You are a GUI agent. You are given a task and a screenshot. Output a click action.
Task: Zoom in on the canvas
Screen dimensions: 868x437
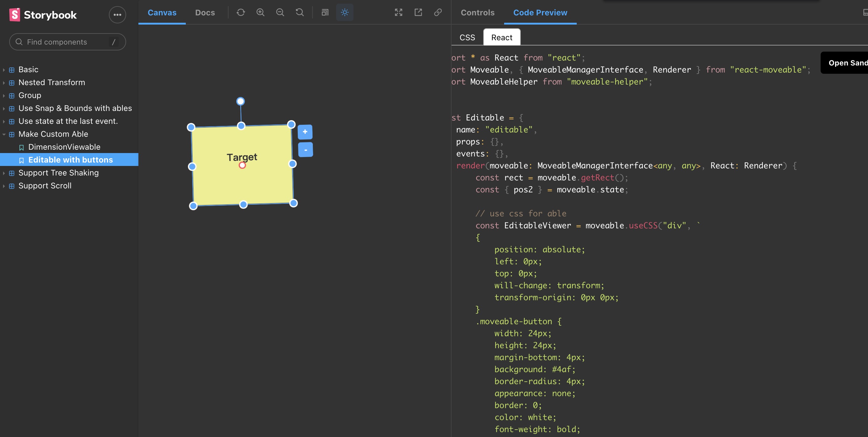click(x=260, y=13)
